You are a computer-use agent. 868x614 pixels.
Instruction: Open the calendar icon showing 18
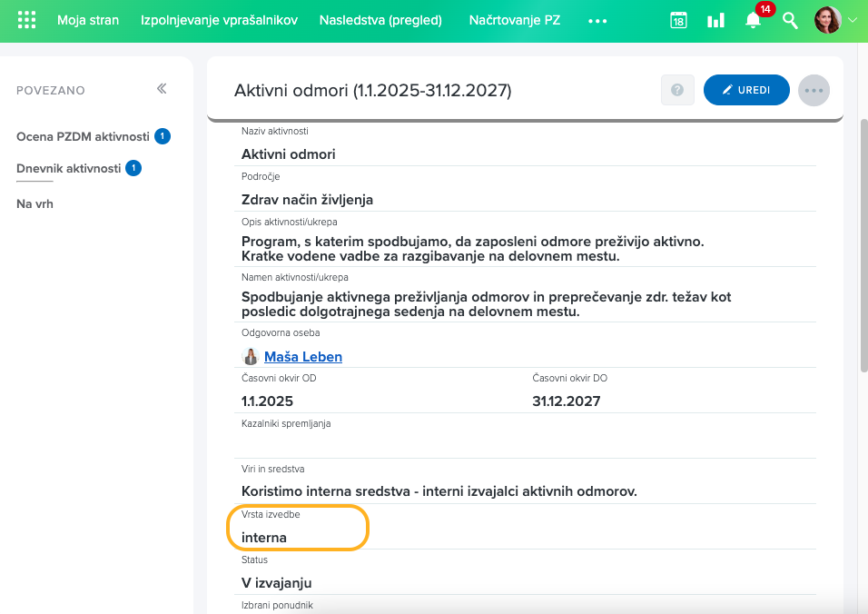677,19
